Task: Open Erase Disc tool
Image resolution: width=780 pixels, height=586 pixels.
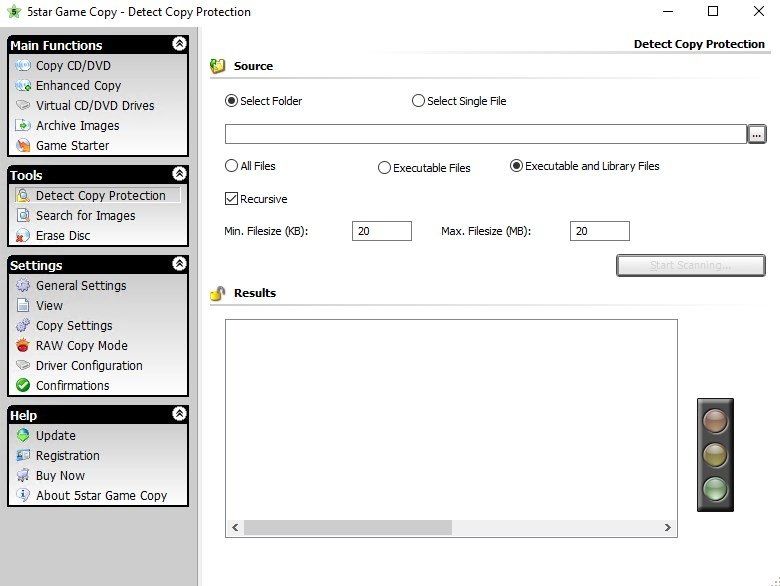Action: click(63, 236)
